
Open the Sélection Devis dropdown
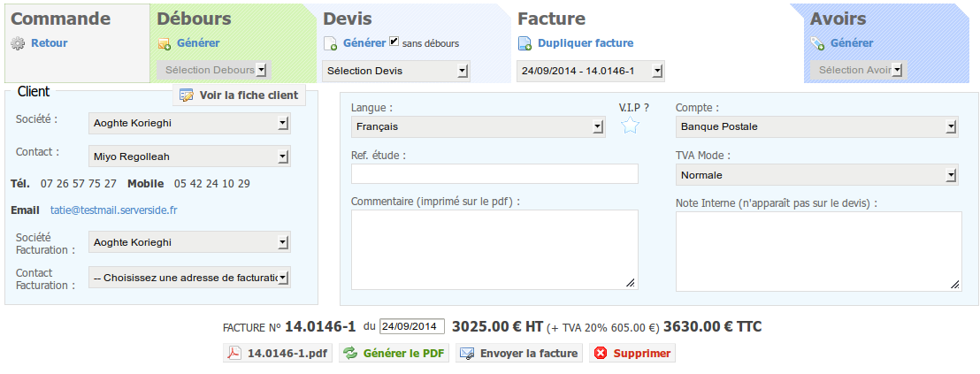[x=396, y=71]
